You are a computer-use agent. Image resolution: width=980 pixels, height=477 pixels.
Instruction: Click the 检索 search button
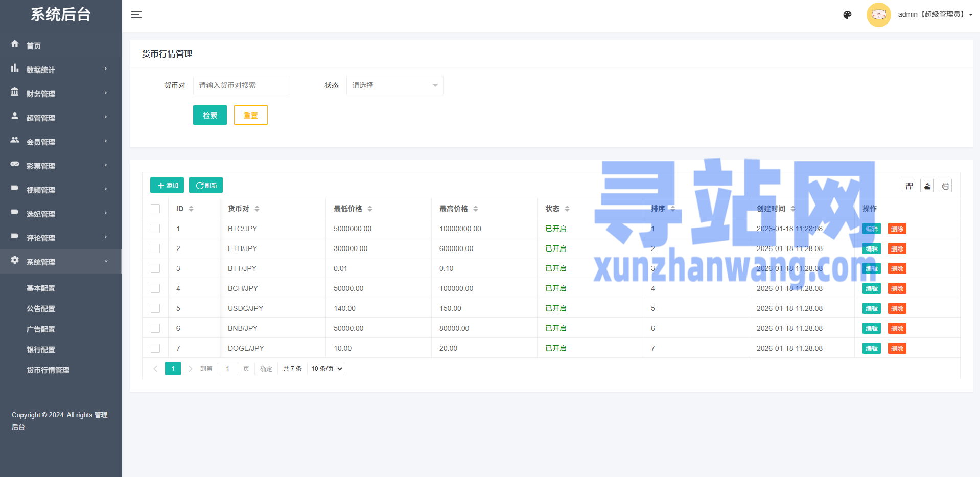pyautogui.click(x=209, y=116)
